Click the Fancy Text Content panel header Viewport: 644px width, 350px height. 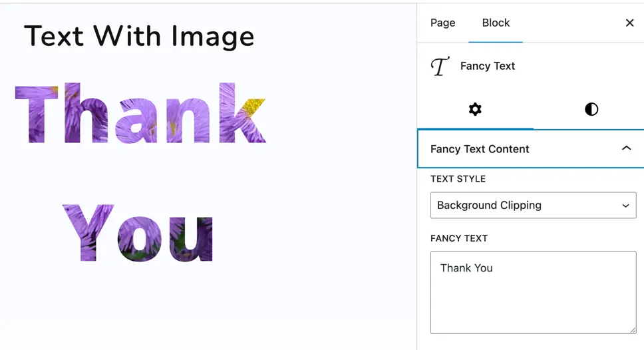coord(531,148)
